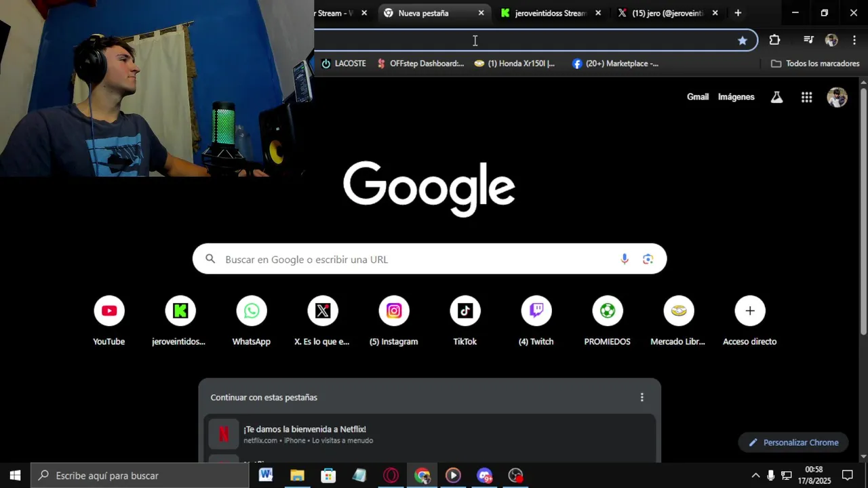This screenshot has height=488, width=868.
Task: Close the X jero tab
Action: 715,13
